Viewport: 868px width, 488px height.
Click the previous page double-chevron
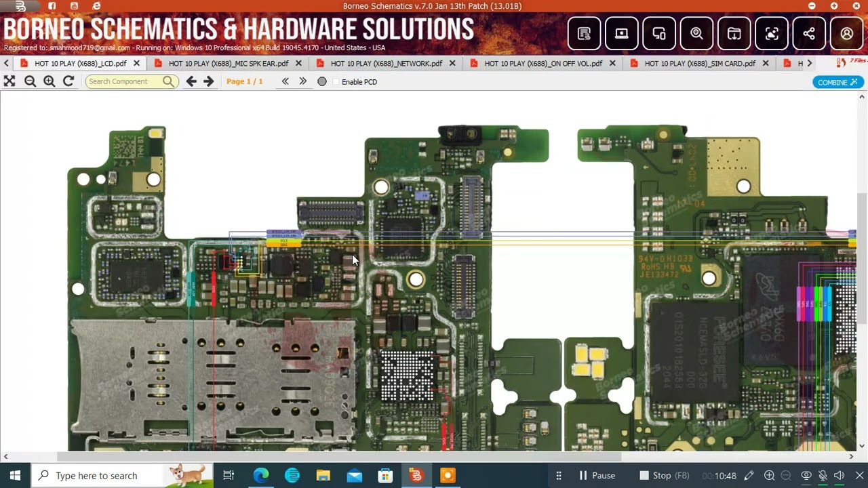285,81
